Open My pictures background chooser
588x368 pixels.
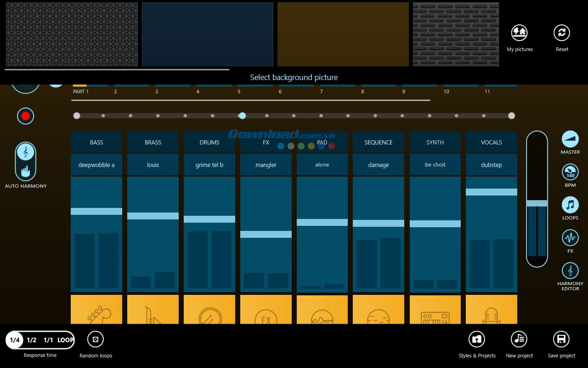520,33
